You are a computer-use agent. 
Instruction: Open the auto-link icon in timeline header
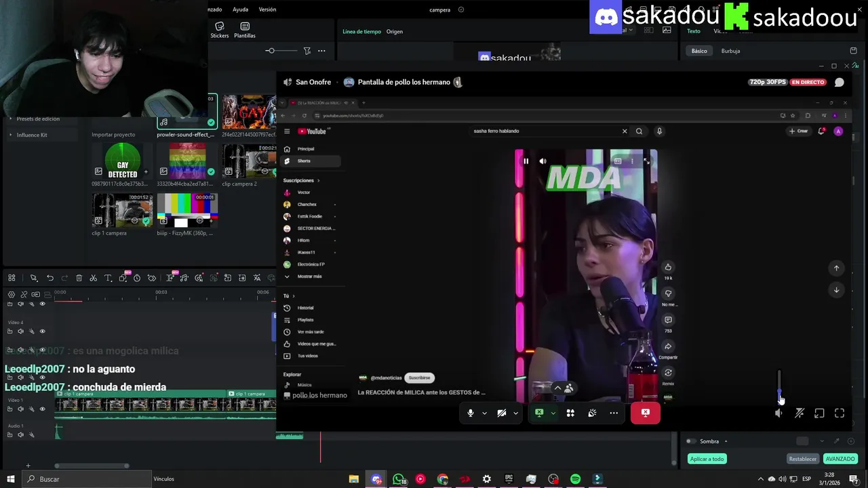tap(24, 294)
